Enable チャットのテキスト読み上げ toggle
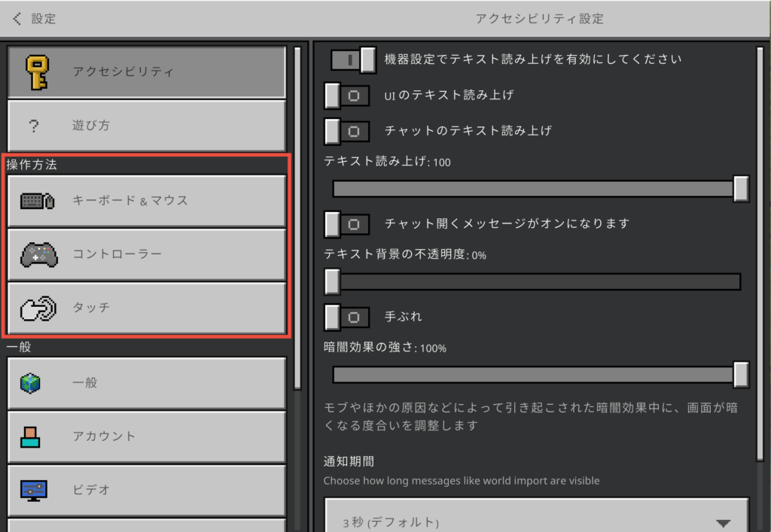 coord(347,131)
